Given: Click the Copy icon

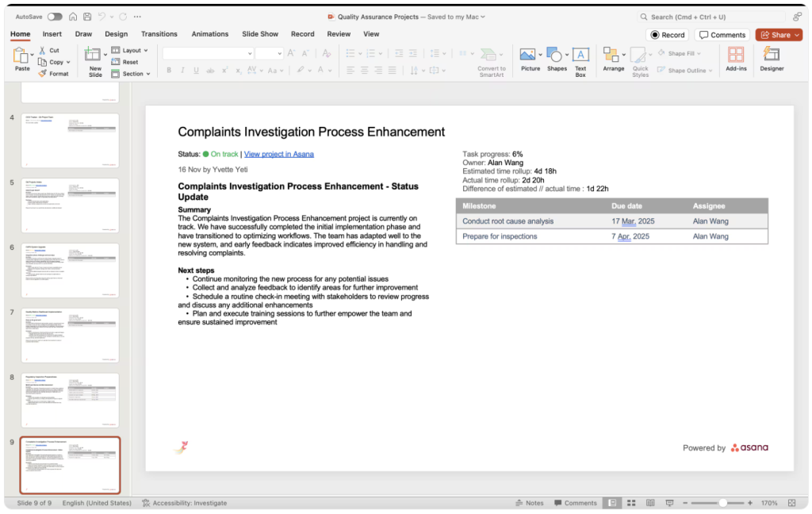Looking at the screenshot, I should coord(43,62).
